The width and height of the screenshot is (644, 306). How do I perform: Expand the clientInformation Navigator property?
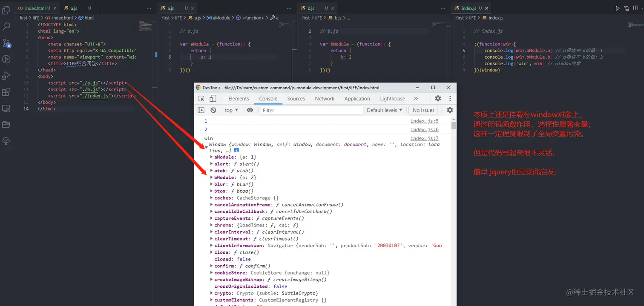[212, 246]
